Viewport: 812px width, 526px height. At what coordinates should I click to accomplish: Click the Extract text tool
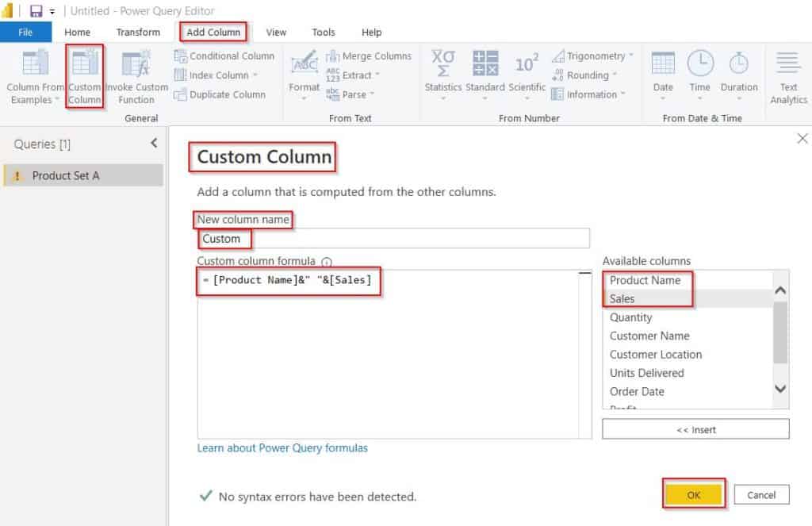pos(353,75)
